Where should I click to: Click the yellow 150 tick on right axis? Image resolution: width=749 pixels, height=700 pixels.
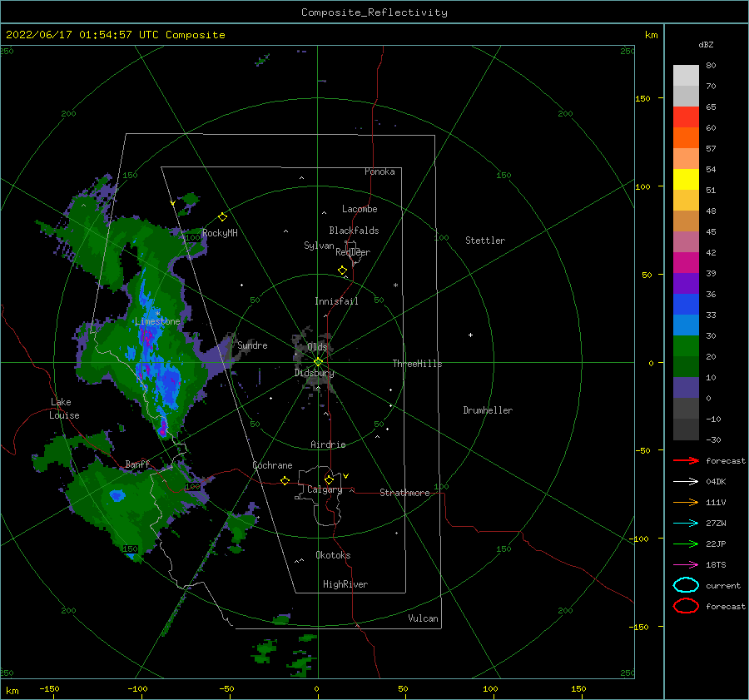pyautogui.click(x=642, y=98)
